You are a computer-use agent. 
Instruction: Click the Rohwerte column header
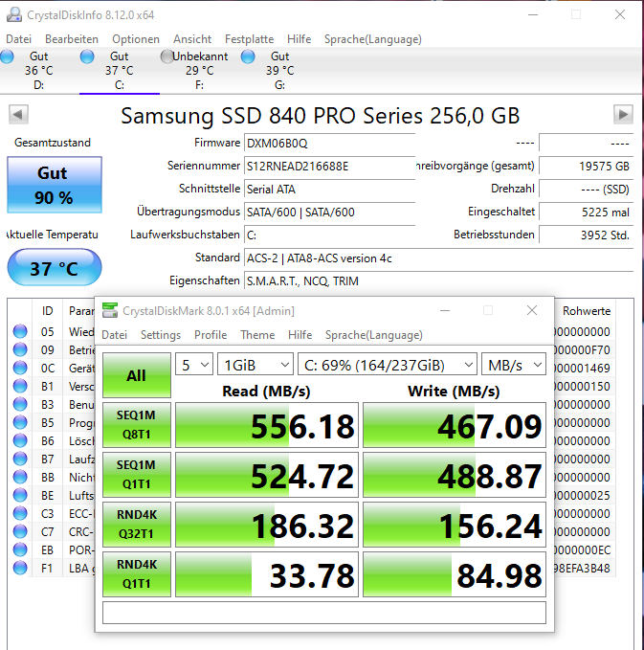coord(586,311)
